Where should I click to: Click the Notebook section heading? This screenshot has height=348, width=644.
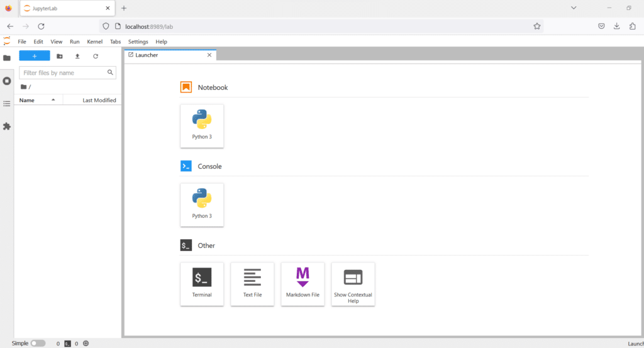213,87
